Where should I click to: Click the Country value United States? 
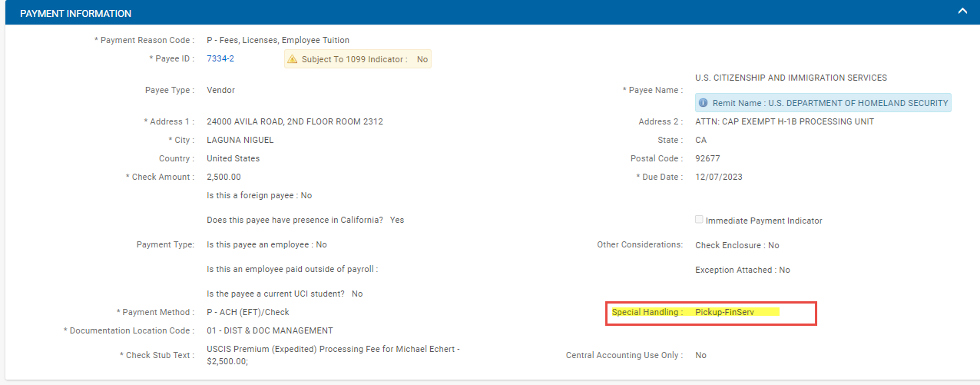coord(233,158)
